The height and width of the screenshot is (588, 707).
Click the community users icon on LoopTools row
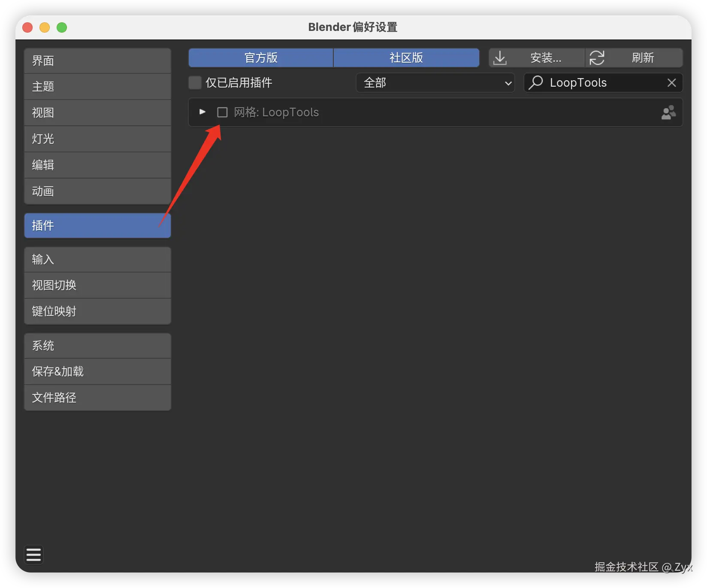668,112
